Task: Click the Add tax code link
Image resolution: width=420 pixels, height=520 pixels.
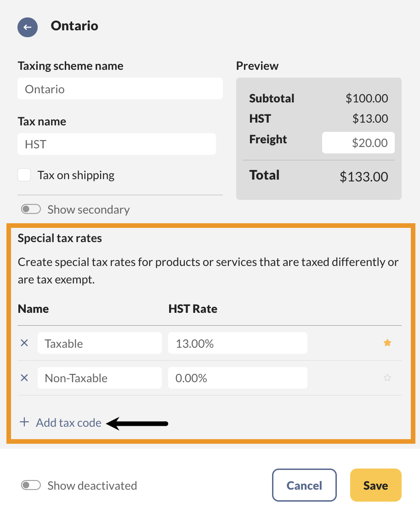Action: 68,423
